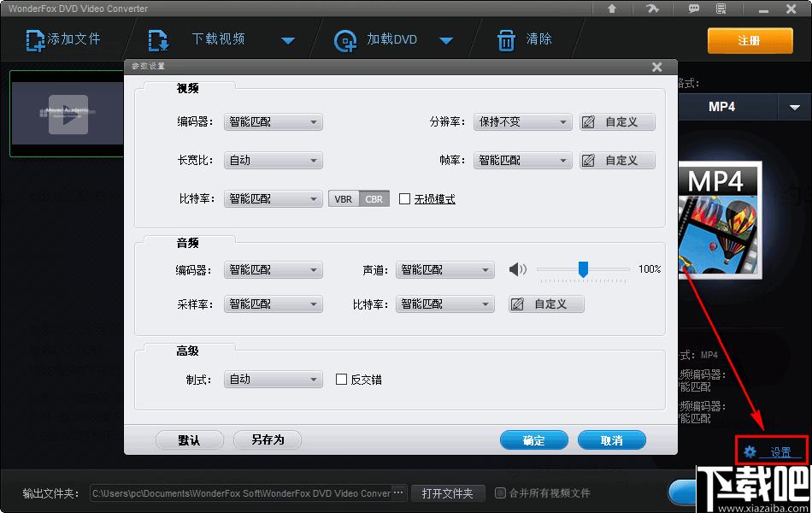Click the Clear (清除) trash icon
812x513 pixels.
tap(506, 40)
